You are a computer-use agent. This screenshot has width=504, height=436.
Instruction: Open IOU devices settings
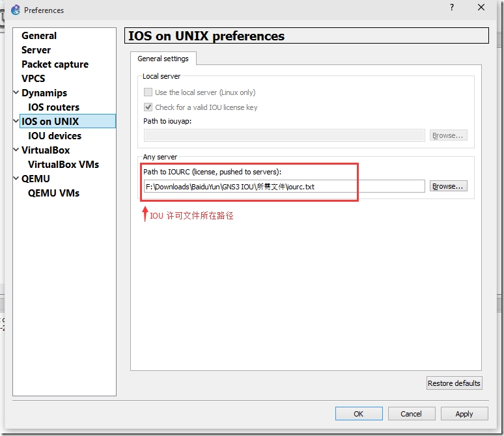coord(55,136)
